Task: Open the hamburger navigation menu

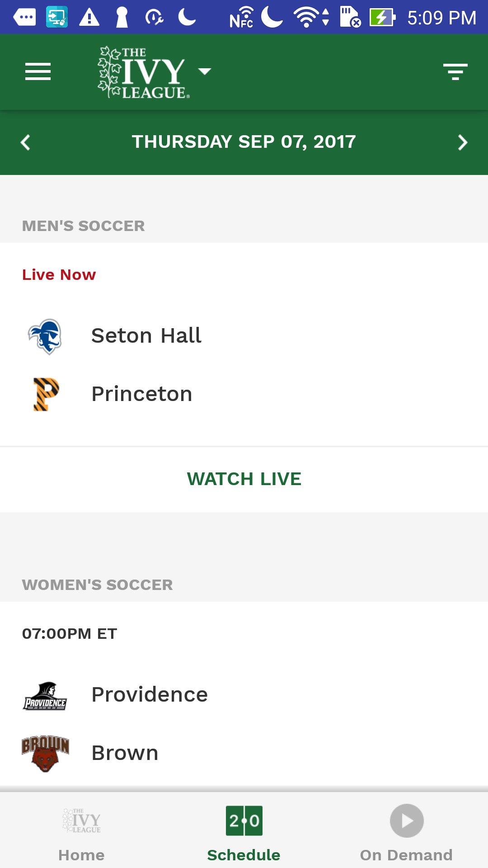Action: [38, 72]
